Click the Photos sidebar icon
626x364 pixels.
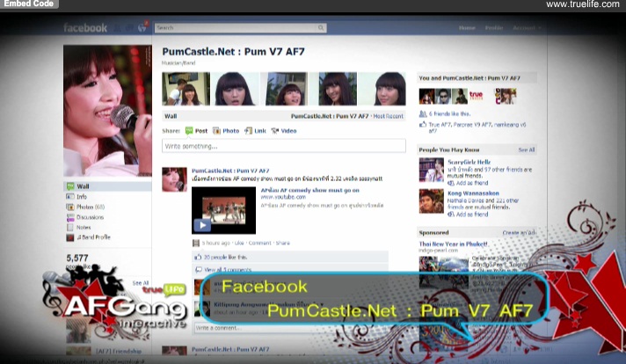(x=70, y=207)
